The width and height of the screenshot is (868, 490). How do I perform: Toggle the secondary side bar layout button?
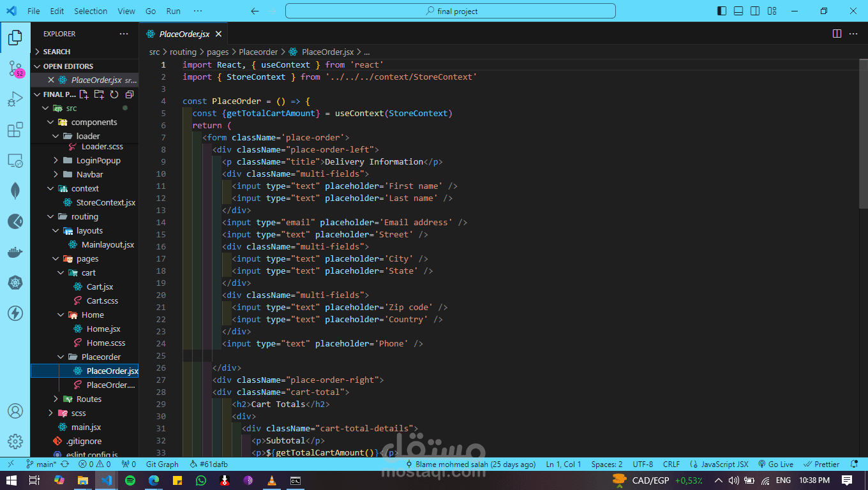pos(755,11)
